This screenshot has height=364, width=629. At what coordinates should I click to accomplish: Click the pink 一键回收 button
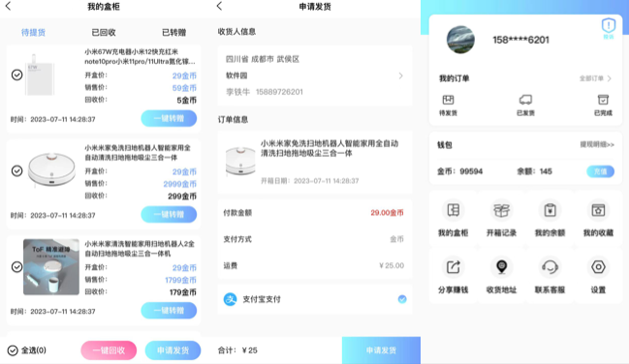[x=109, y=350]
